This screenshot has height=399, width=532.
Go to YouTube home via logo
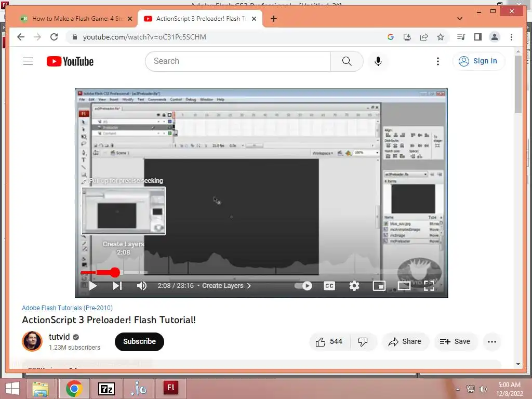pos(70,61)
